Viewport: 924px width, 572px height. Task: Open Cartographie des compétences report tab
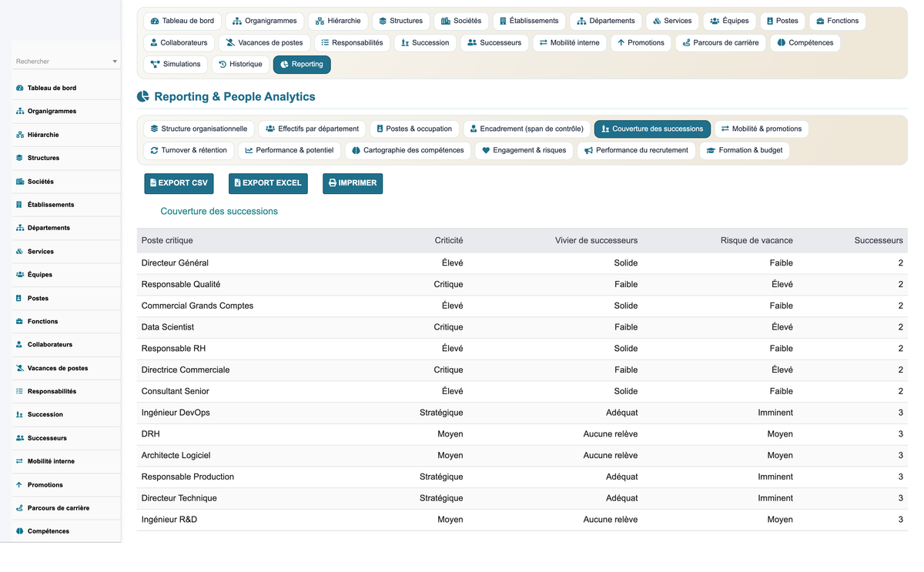(408, 151)
